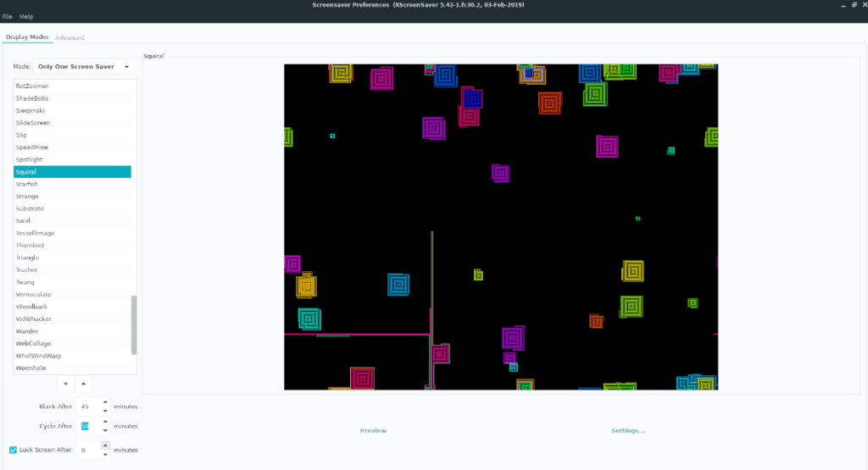The image size is (868, 470).
Task: Click the Preview button
Action: [373, 431]
